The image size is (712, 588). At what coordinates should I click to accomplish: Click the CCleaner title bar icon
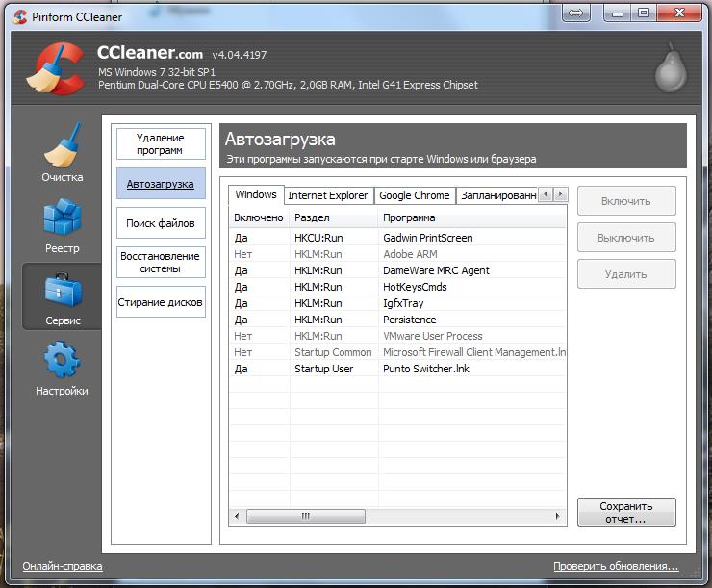coord(20,16)
